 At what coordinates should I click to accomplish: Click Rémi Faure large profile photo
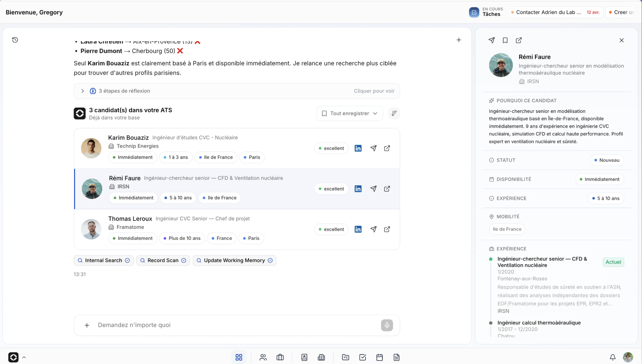(501, 65)
